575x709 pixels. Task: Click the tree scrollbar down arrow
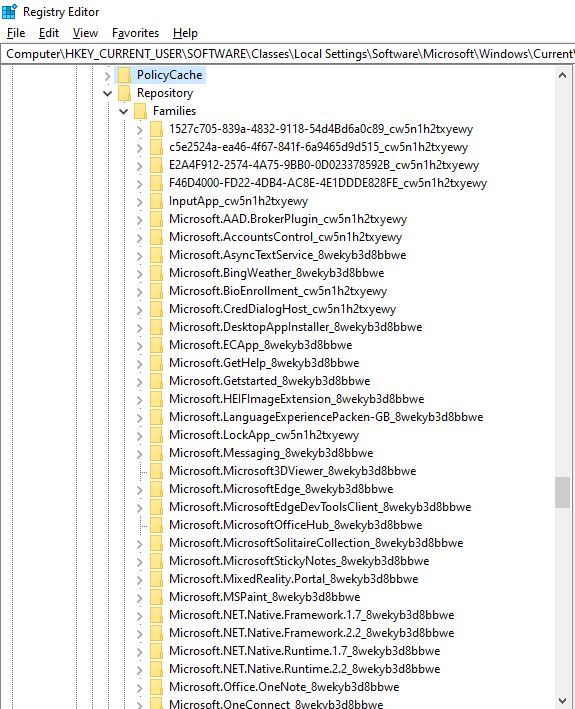tap(562, 701)
